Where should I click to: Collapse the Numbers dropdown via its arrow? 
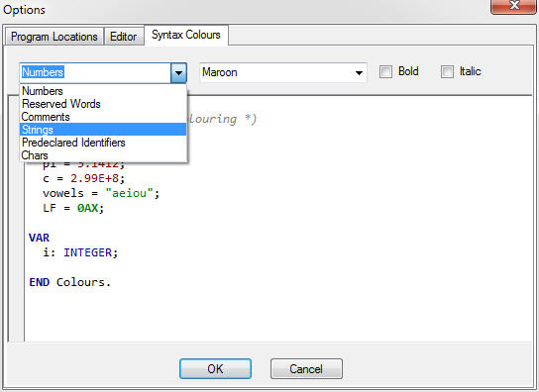pyautogui.click(x=178, y=73)
